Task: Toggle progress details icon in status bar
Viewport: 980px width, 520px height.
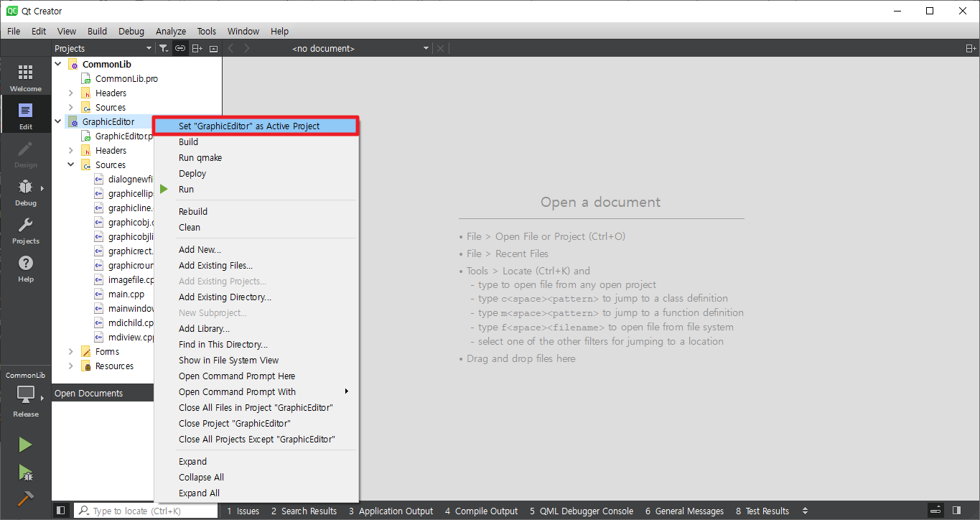Action: pyautogui.click(x=935, y=510)
